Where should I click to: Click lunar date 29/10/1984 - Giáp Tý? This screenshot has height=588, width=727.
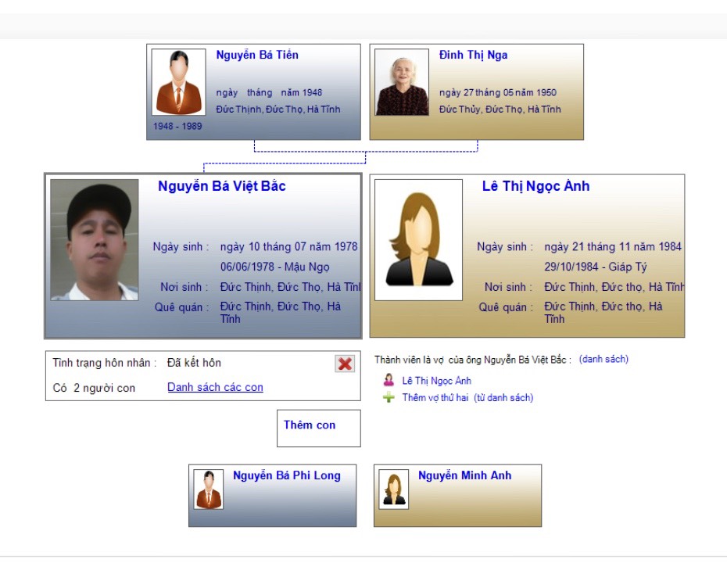[596, 267]
